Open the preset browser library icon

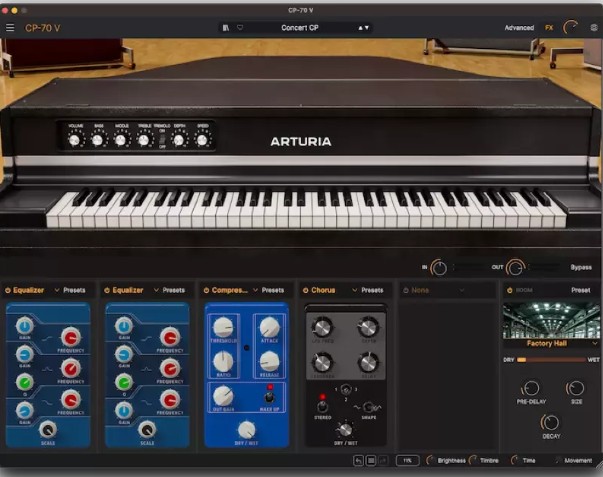coord(226,28)
